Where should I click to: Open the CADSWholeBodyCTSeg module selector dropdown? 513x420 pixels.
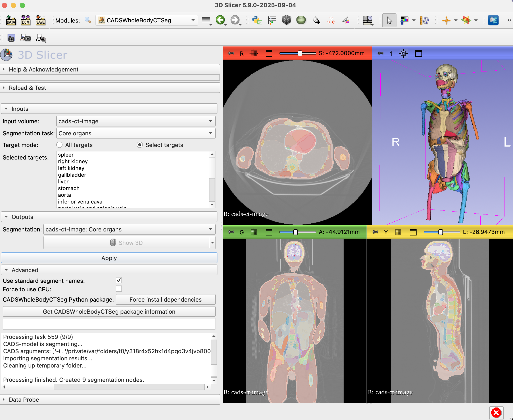[147, 20]
